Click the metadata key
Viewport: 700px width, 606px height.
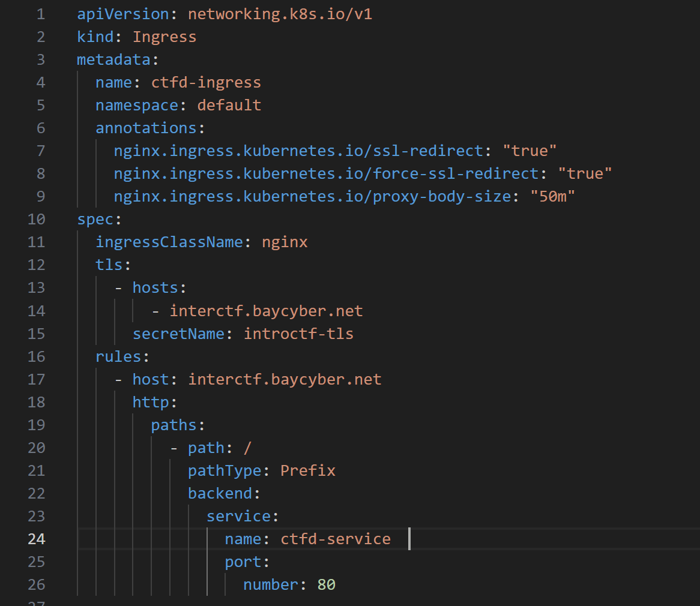113,60
